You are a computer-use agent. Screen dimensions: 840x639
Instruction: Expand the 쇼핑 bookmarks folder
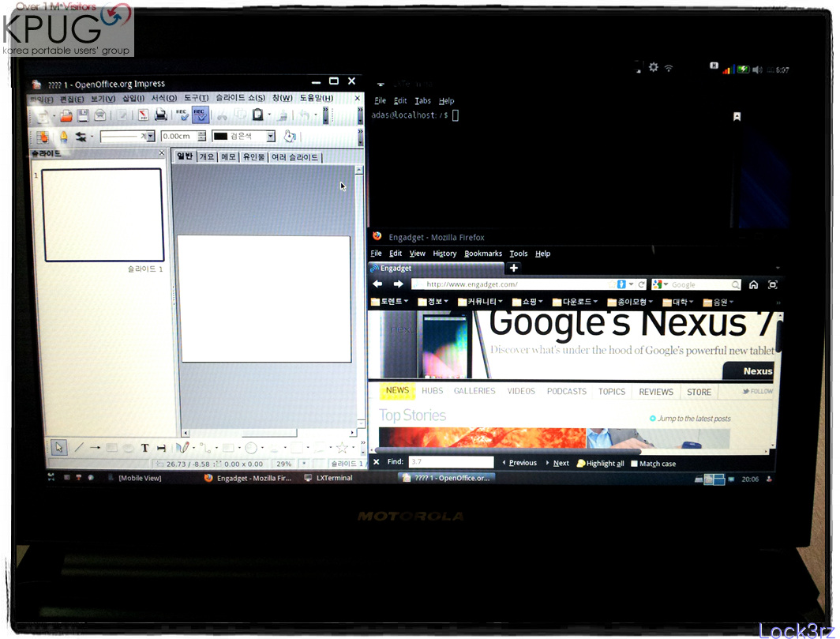click(x=527, y=303)
